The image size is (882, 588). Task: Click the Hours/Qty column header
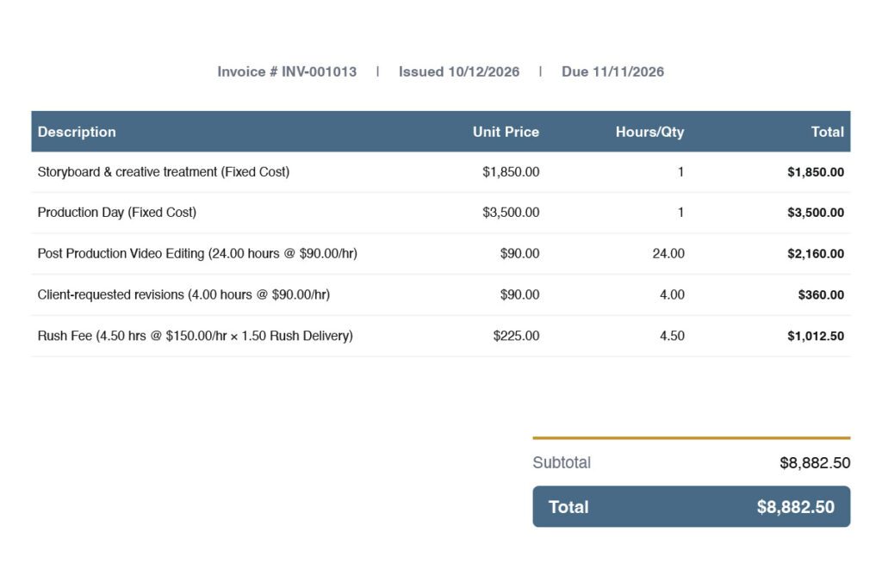[649, 132]
